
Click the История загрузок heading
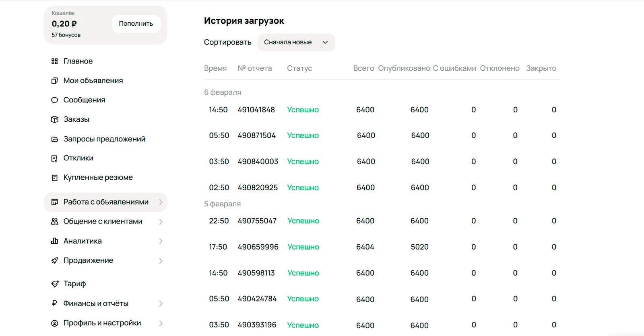pyautogui.click(x=244, y=21)
